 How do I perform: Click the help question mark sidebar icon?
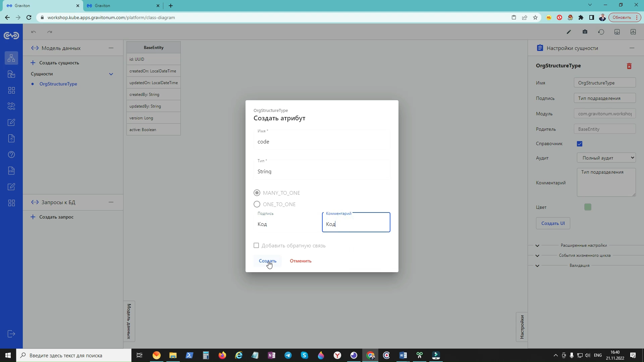click(x=11, y=155)
